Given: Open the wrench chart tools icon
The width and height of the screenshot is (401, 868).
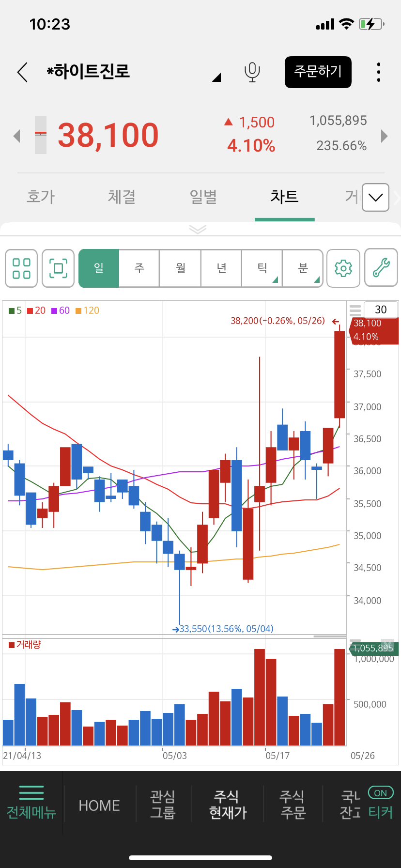Looking at the screenshot, I should pos(381,268).
